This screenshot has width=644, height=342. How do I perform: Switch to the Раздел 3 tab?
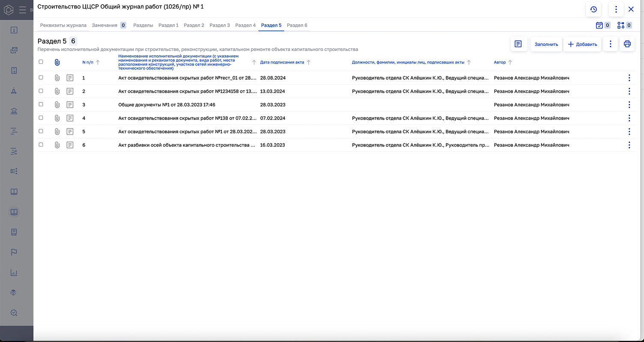(220, 25)
